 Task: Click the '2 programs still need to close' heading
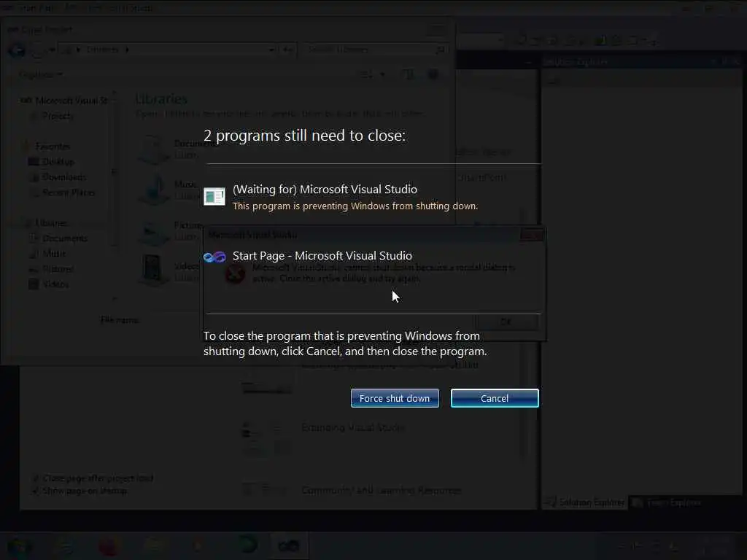coord(304,136)
